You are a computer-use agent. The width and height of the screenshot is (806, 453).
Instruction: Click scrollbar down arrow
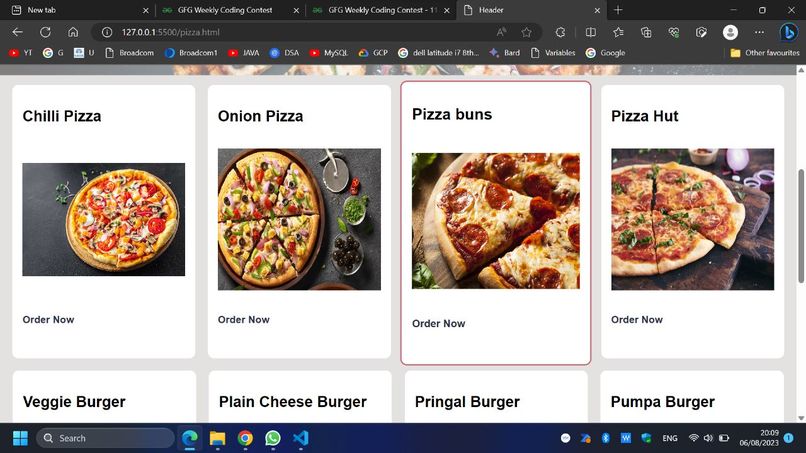801,418
